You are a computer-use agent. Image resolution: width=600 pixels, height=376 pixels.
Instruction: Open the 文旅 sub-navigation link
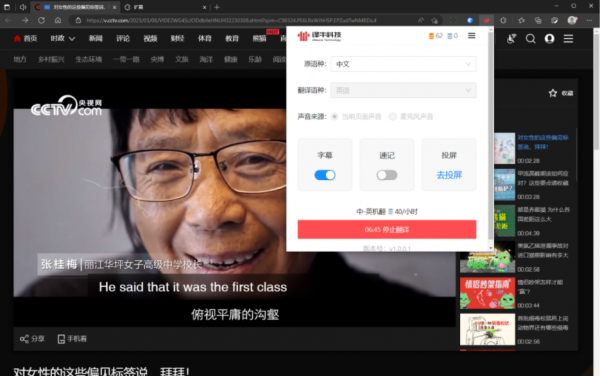coord(182,59)
